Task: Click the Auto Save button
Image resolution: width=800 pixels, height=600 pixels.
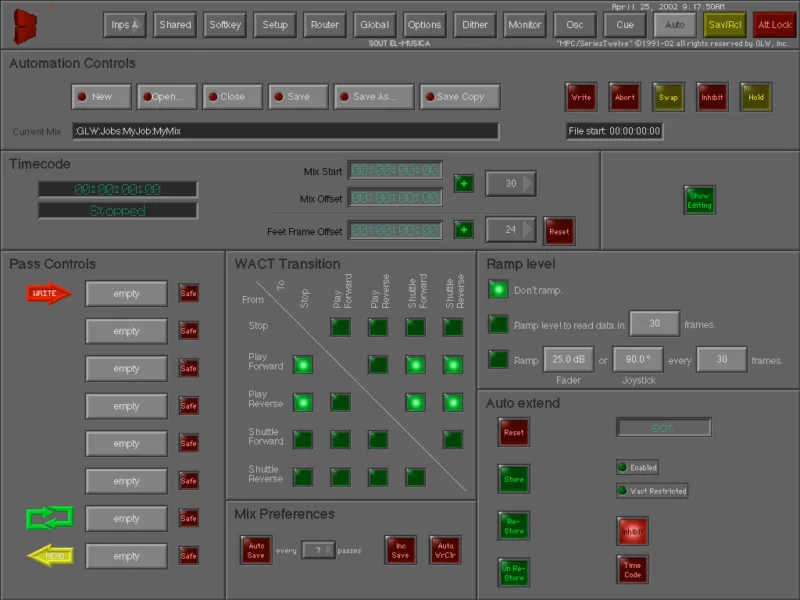Action: pyautogui.click(x=256, y=550)
